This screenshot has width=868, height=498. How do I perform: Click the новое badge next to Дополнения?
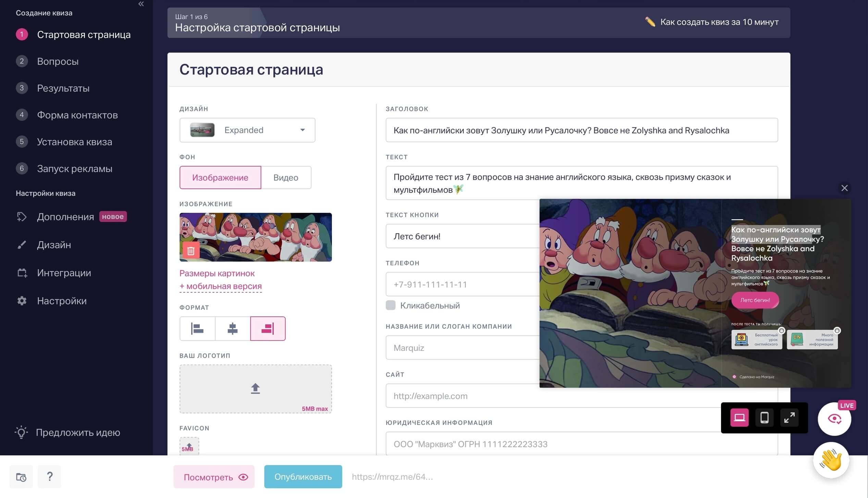click(113, 217)
